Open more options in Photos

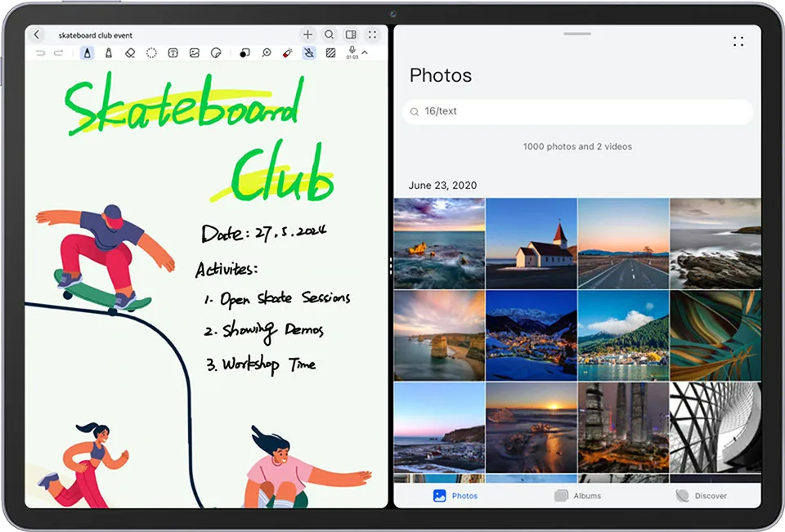738,41
